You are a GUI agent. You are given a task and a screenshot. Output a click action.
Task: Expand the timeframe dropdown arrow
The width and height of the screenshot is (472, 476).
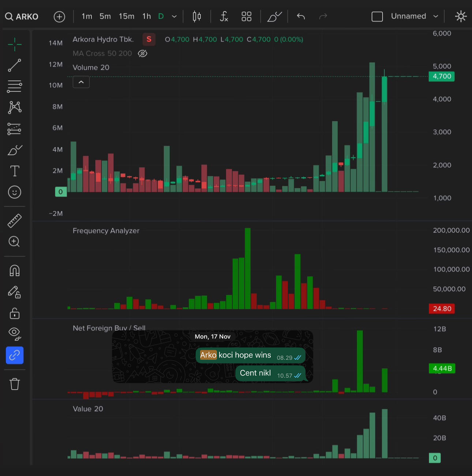[x=175, y=16]
